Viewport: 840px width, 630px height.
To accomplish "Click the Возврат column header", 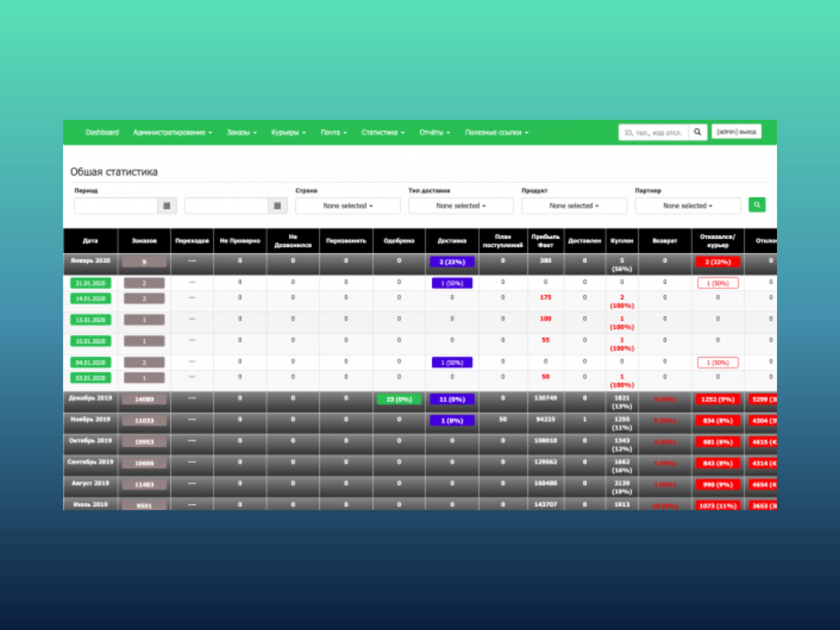I will [665, 241].
